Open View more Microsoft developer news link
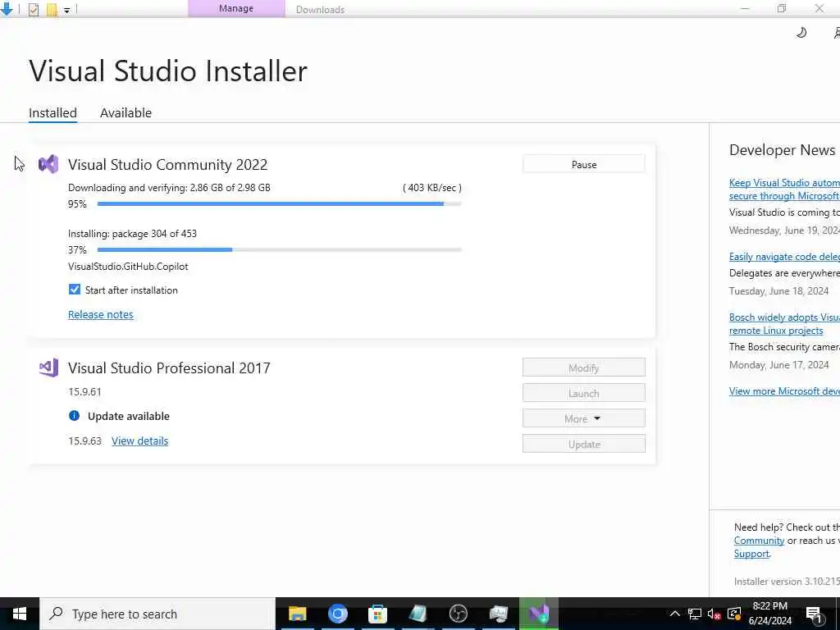This screenshot has width=840, height=630. (784, 391)
